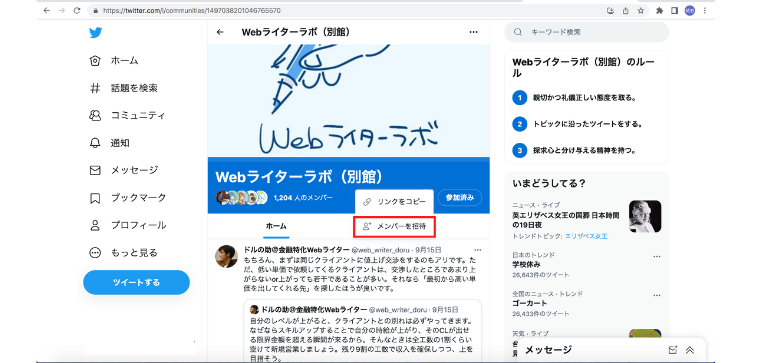Open options menu for ゴーカート trend

657,295
